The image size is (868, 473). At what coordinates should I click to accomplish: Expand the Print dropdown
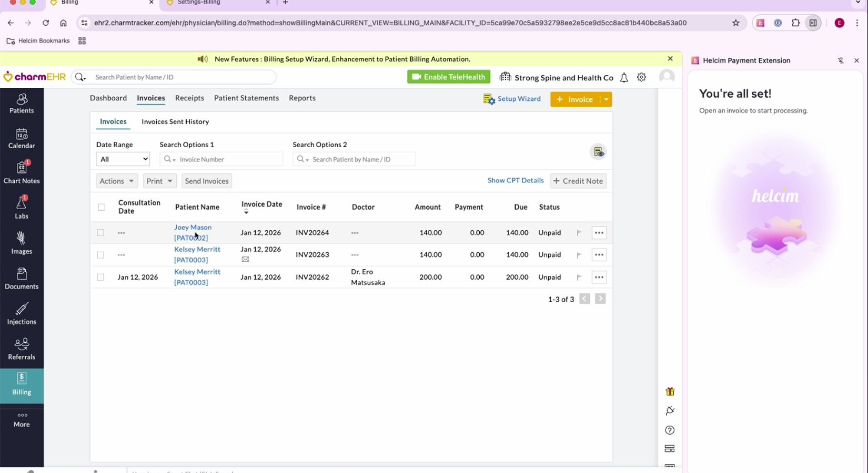pyautogui.click(x=159, y=181)
